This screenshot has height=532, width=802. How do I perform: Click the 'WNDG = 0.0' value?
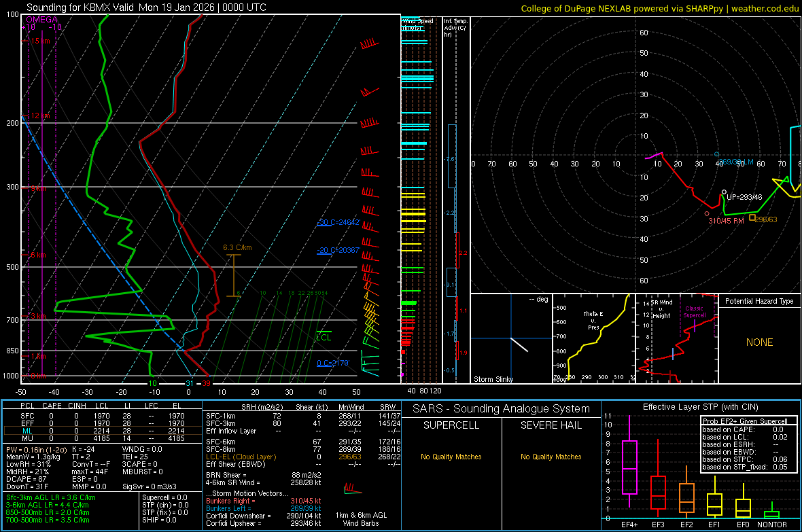[142, 449]
